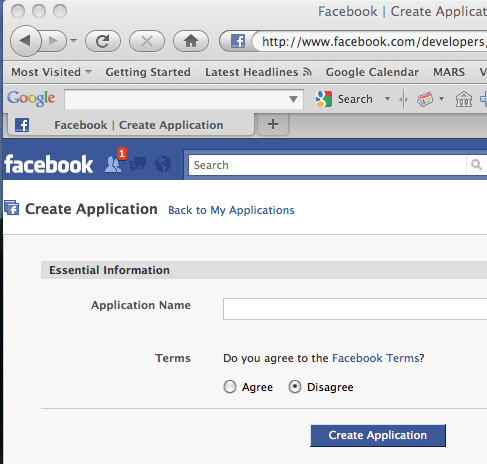Open the Most Visited bookmarks dropdown
This screenshot has width=487, height=464.
(51, 72)
